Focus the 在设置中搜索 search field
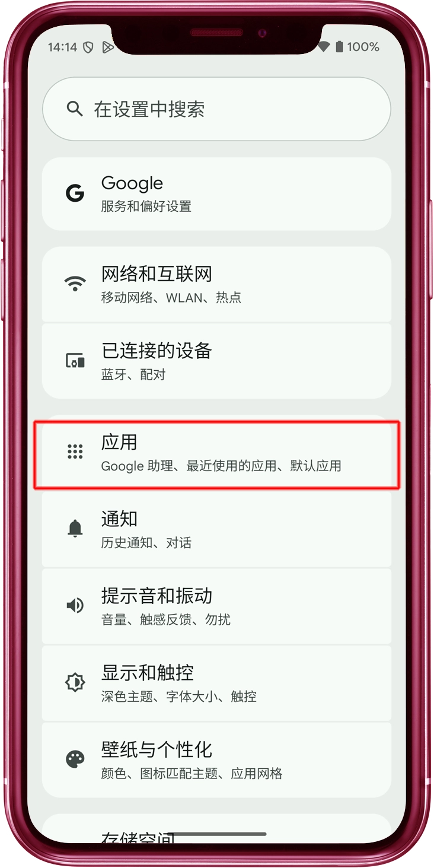434x868 pixels. click(x=216, y=109)
